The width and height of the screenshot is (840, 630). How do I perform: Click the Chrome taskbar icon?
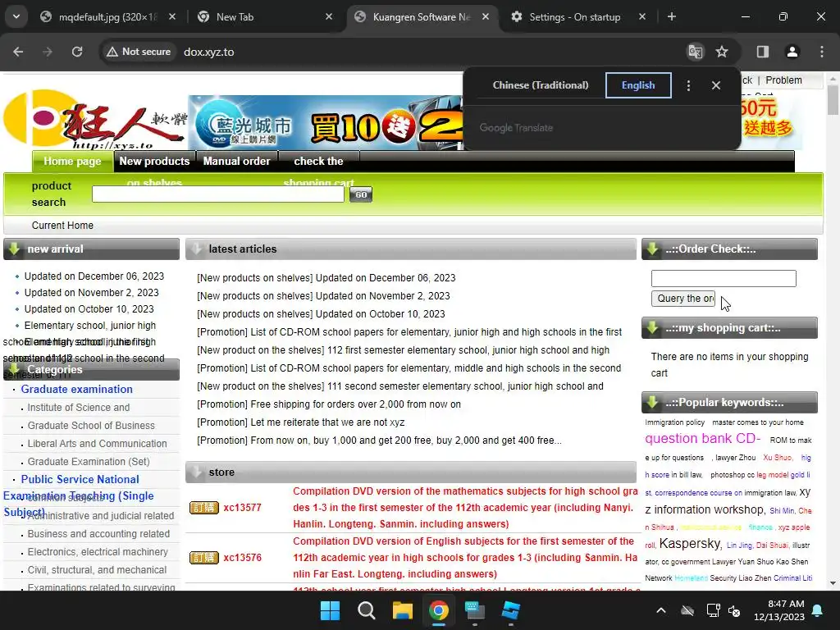coord(438,610)
